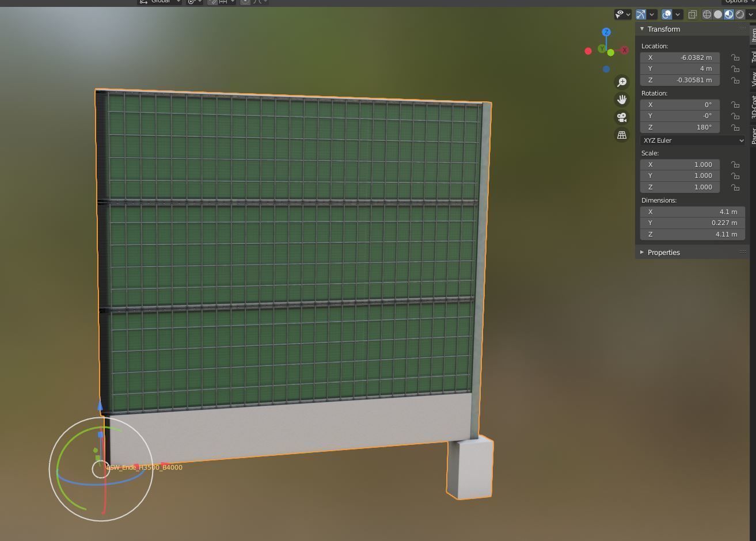
Task: Switch to the View sidebar tab
Action: point(753,79)
